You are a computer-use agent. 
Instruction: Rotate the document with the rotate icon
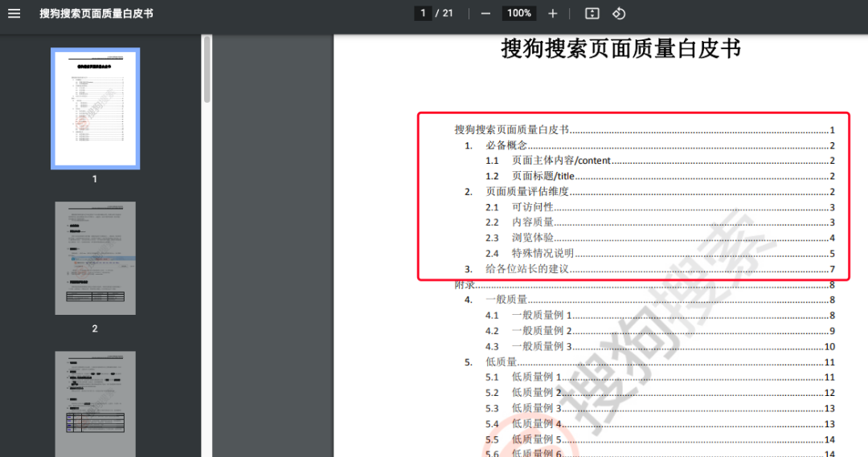click(x=619, y=14)
